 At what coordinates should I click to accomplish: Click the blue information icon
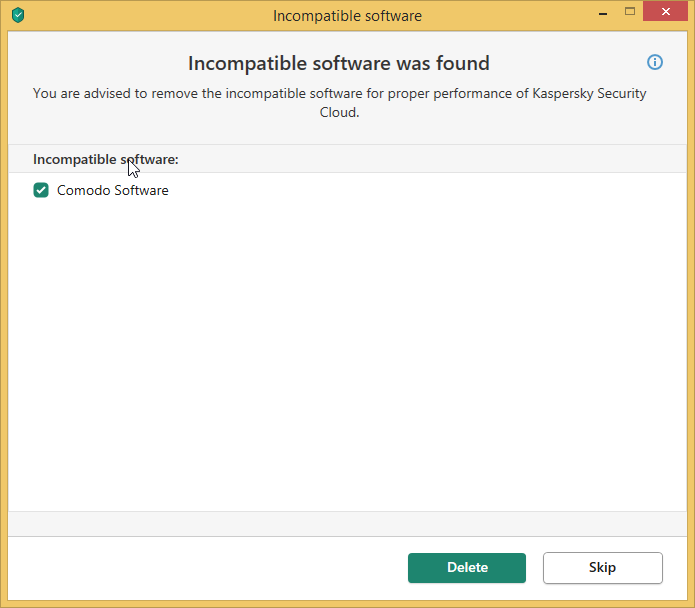pos(655,62)
